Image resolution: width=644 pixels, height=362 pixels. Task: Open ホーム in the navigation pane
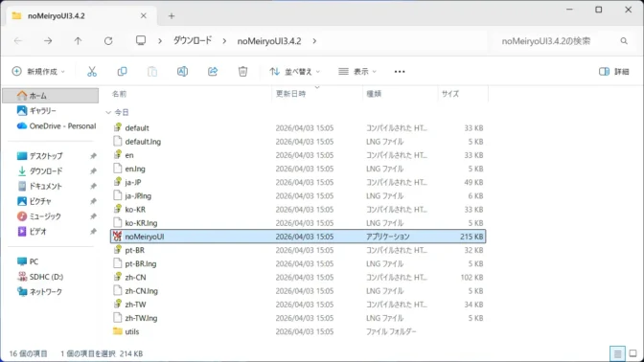tap(51, 96)
